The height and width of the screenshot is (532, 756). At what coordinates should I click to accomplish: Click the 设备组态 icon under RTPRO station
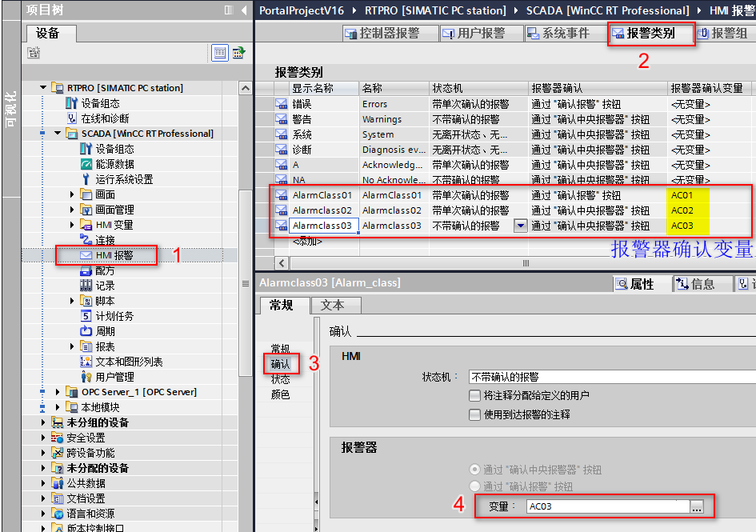pyautogui.click(x=71, y=103)
